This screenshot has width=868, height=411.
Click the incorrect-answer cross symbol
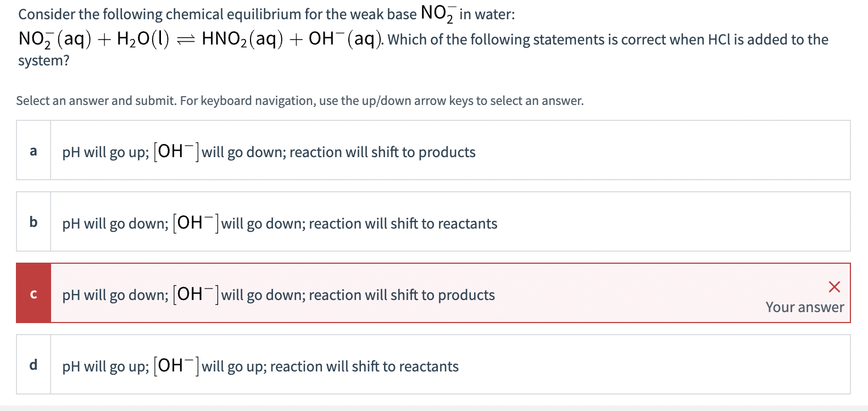[x=834, y=286]
